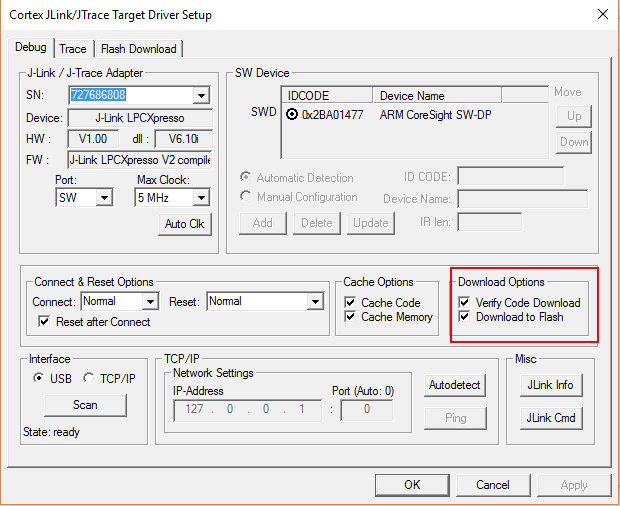The image size is (620, 506).
Task: Select the TCP/IP interface radio button
Action: [88, 378]
